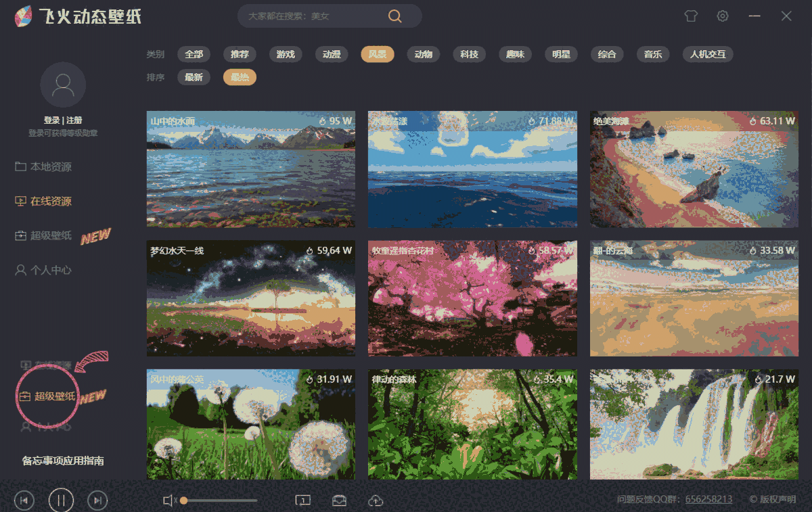
Task: Mute the wallpaper sound speaker icon
Action: (169, 501)
